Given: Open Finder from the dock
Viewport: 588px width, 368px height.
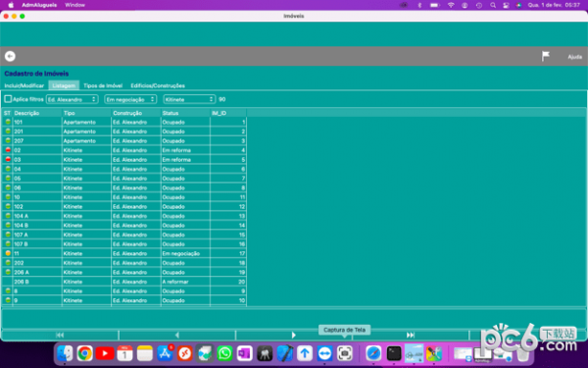Looking at the screenshot, I should [x=66, y=353].
